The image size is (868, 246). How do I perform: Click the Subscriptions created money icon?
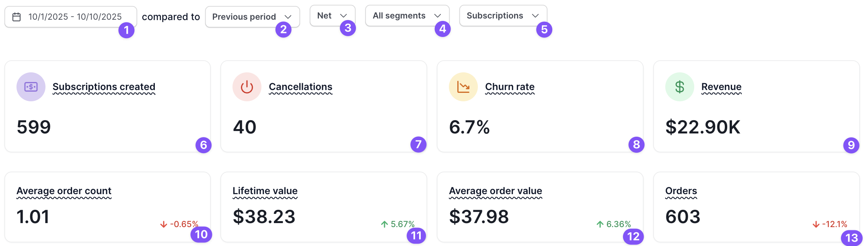pos(31,87)
